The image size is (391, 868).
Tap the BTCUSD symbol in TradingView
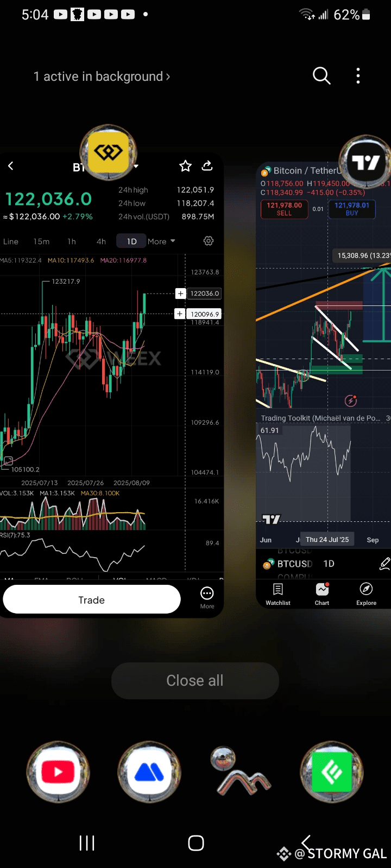point(295,564)
